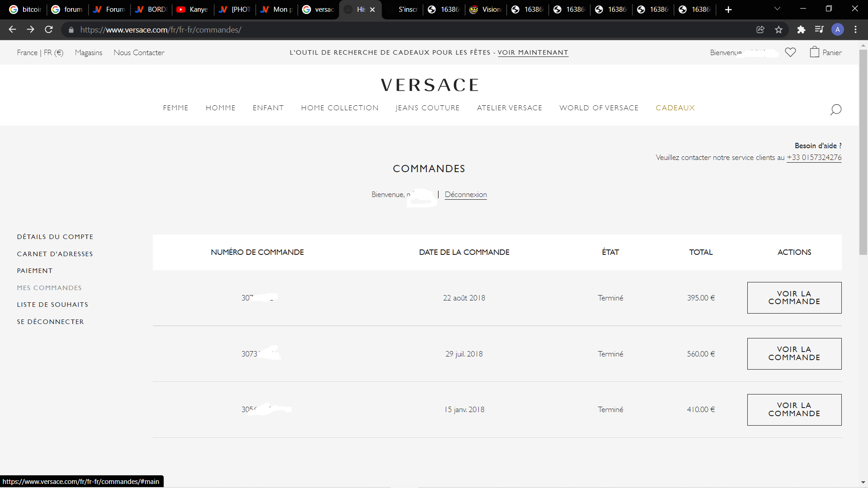The height and width of the screenshot is (488, 868).
Task: Click the 410.00 € total
Action: pyautogui.click(x=701, y=410)
